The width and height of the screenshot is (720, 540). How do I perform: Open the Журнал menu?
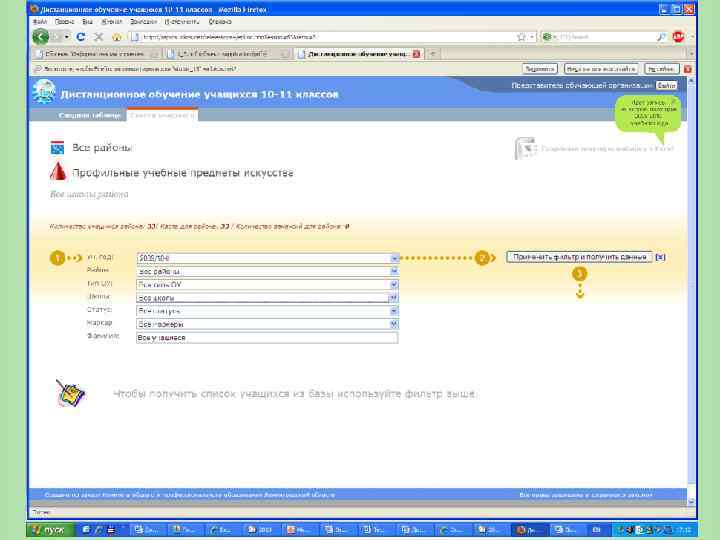tap(112, 22)
